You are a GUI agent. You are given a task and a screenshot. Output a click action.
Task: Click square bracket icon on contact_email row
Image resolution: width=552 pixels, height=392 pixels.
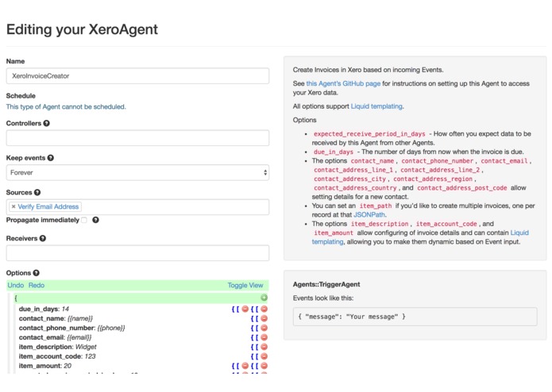(257, 337)
